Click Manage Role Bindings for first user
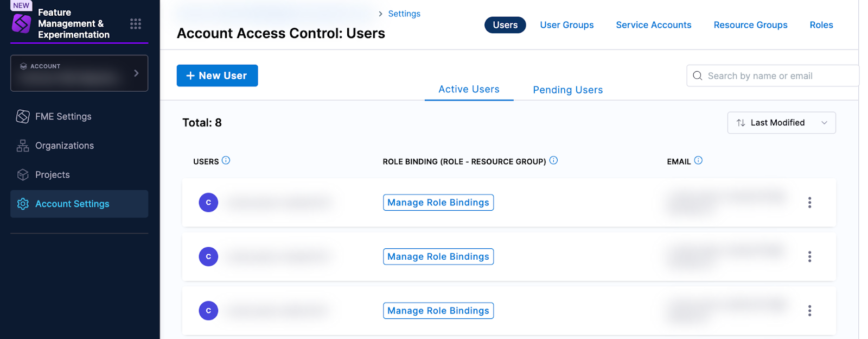868x339 pixels. (x=438, y=203)
